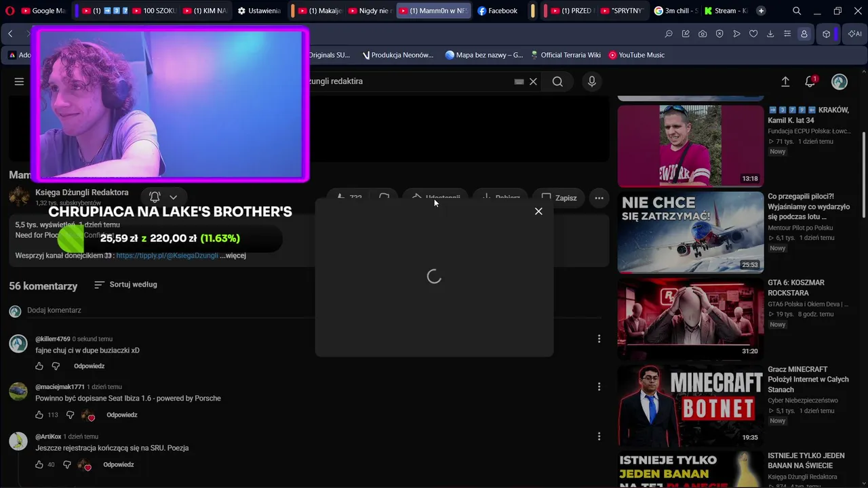Dislike the comment by @ArtiKox
Image resolution: width=868 pixels, height=488 pixels.
tap(66, 465)
